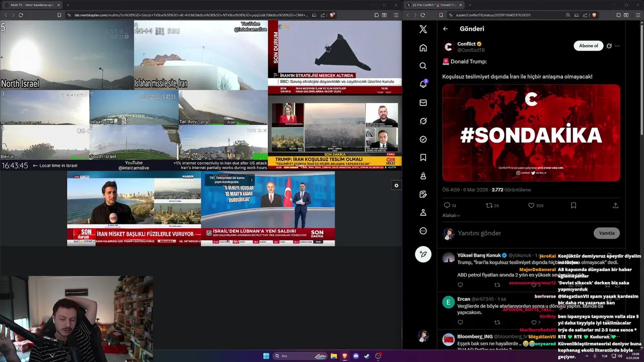Screen dimensions: 644x362
Task: Reply to the Conflict post
Action: pyautogui.click(x=447, y=206)
